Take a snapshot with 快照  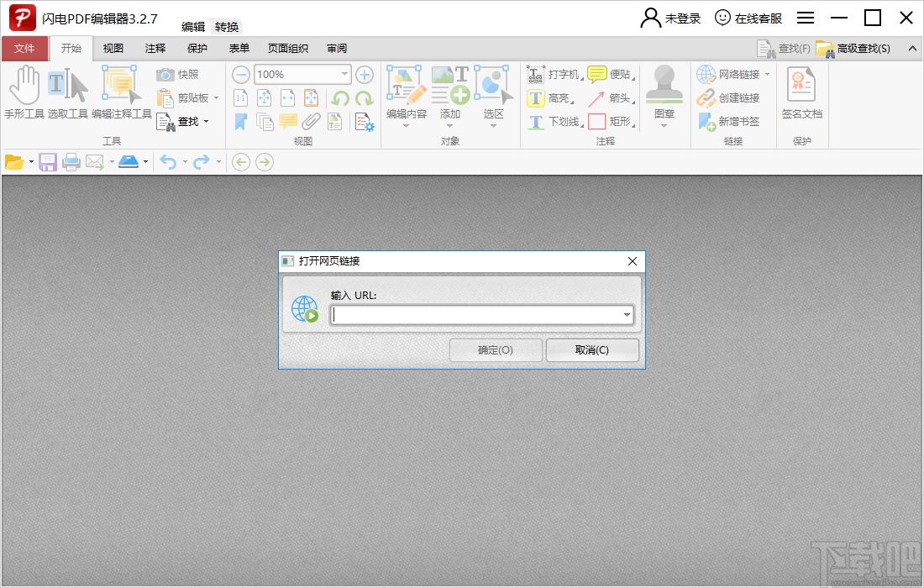click(178, 74)
